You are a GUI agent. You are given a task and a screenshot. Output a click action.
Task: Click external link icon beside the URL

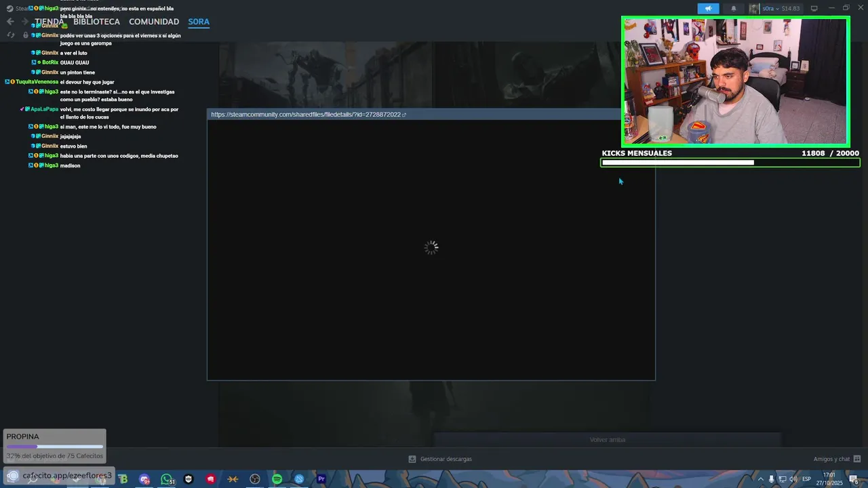tap(404, 115)
